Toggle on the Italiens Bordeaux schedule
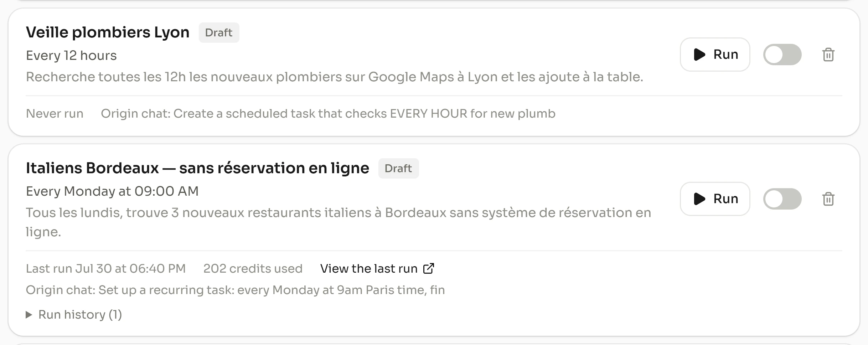The image size is (868, 345). [782, 199]
